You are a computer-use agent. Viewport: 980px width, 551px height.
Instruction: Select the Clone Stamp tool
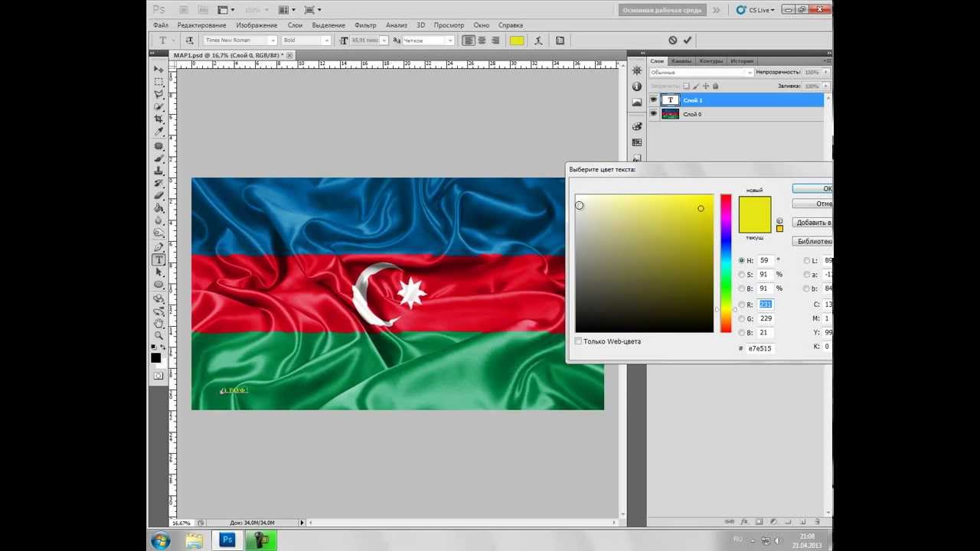pos(158,171)
